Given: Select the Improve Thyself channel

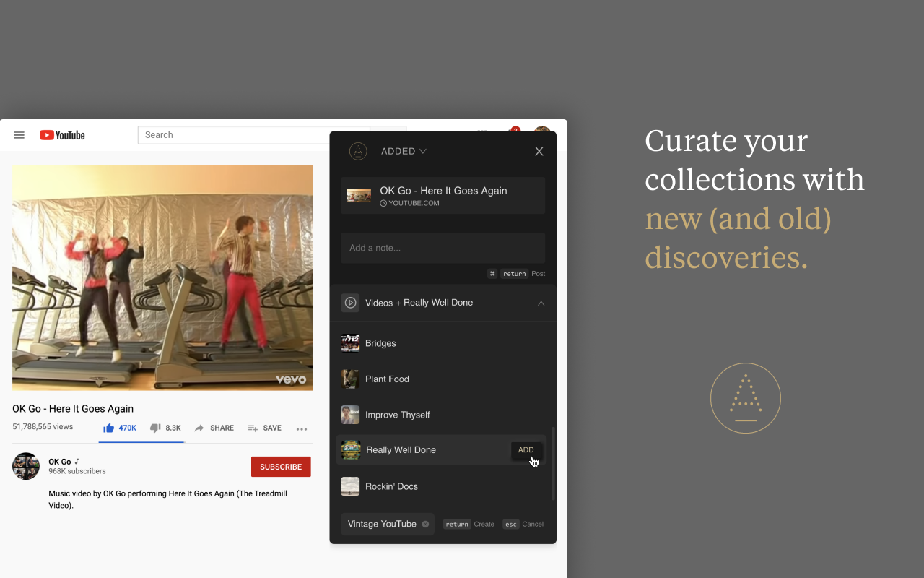Looking at the screenshot, I should point(443,415).
